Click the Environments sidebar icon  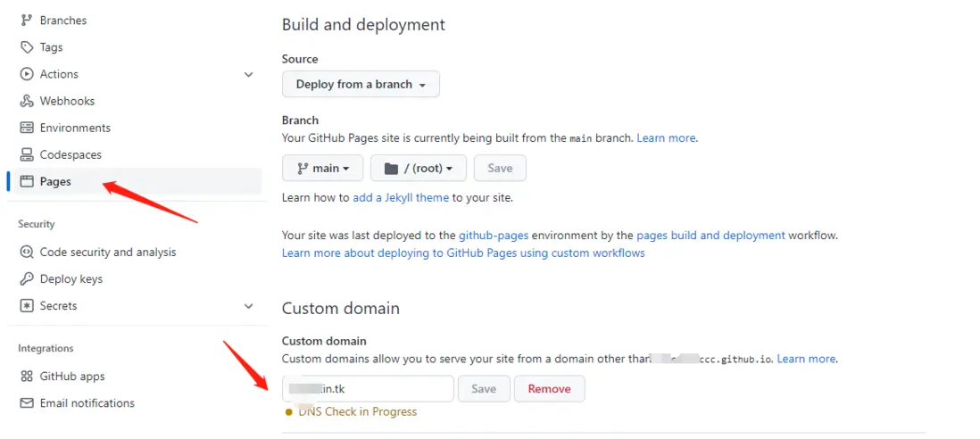[x=27, y=128]
